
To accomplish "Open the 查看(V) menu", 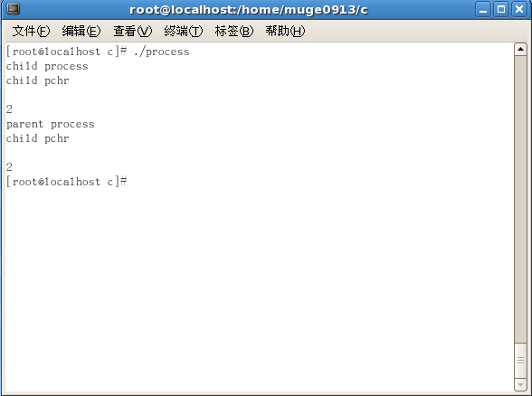I will coord(133,31).
